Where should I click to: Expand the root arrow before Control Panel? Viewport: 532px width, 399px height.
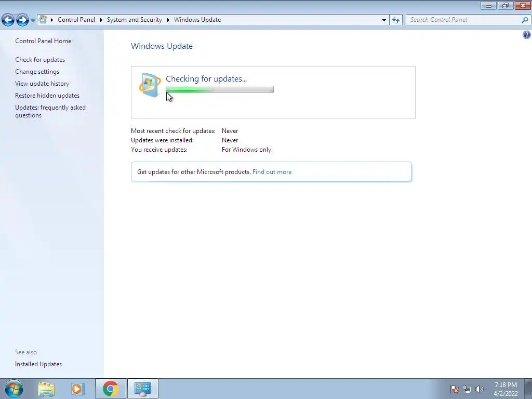click(x=52, y=20)
